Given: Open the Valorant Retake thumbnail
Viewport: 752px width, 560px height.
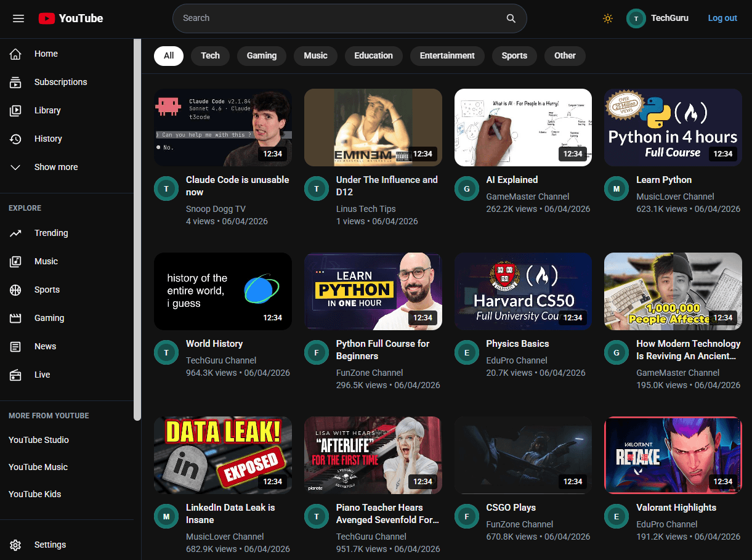Looking at the screenshot, I should (673, 455).
